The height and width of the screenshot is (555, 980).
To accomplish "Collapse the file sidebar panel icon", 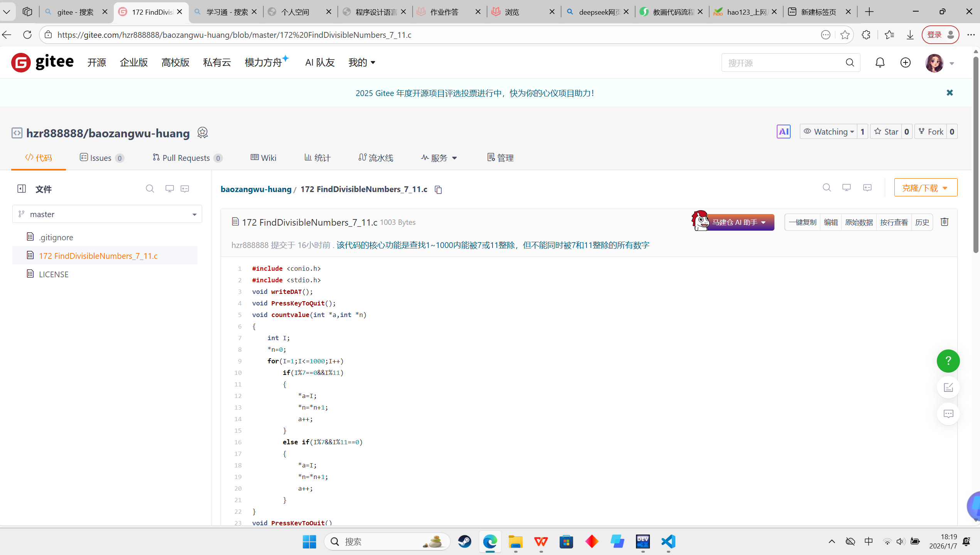I will pos(22,189).
